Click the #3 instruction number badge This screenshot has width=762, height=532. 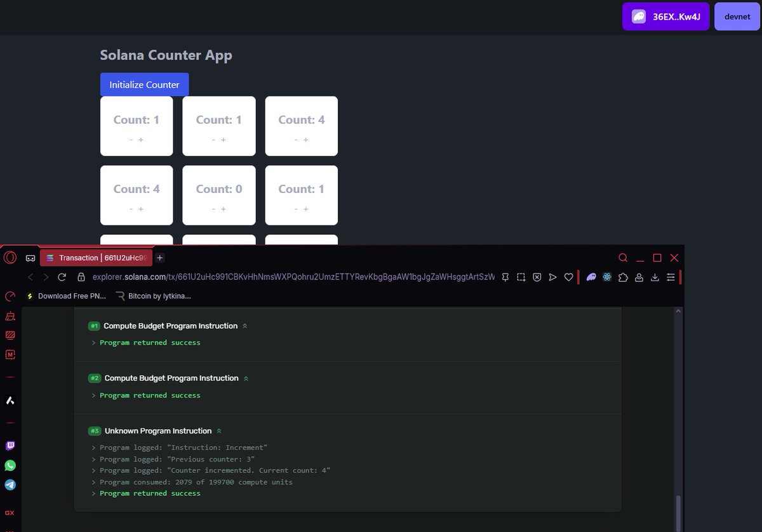94,431
